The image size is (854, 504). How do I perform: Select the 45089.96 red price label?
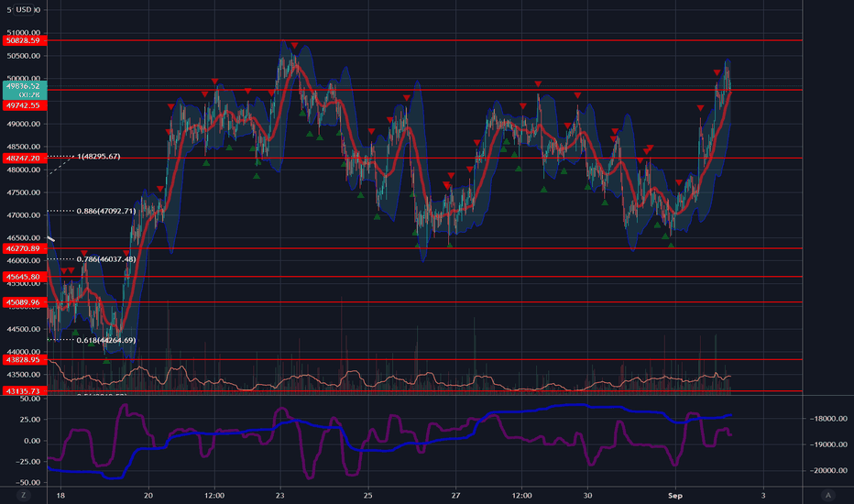[x=25, y=301]
